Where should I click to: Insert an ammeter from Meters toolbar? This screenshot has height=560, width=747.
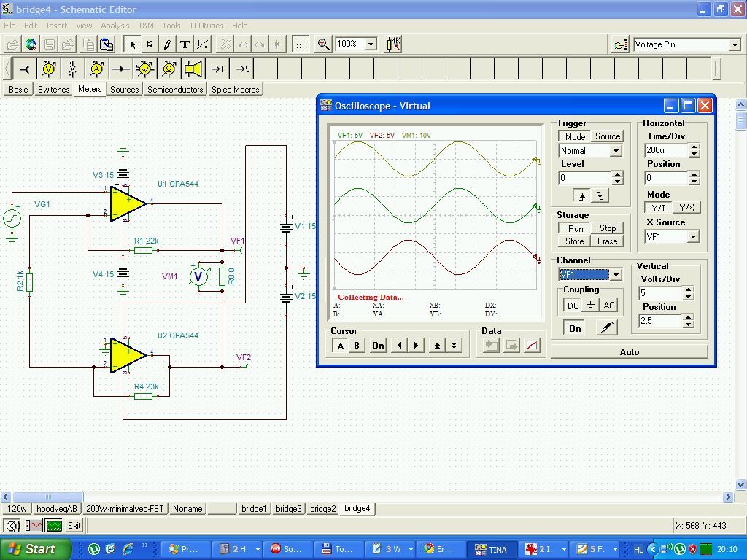coord(97,69)
